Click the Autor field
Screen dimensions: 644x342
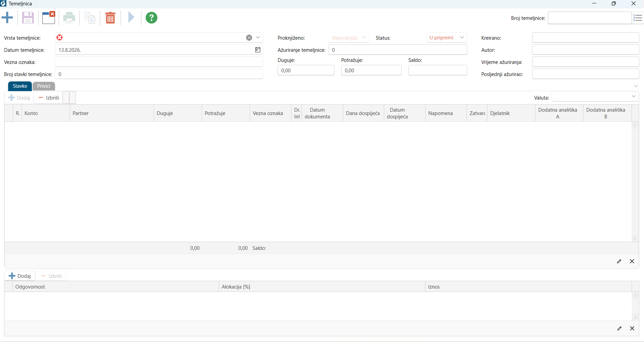[x=586, y=50]
